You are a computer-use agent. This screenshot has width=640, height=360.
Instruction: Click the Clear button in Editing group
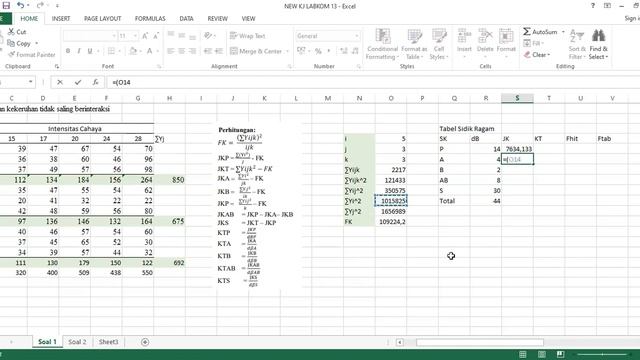(537, 54)
